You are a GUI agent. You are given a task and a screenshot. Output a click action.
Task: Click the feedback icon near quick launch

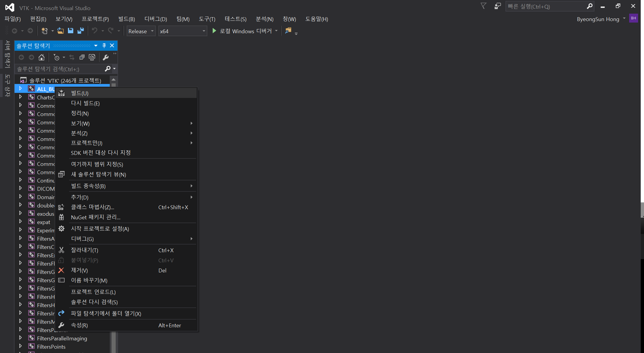tap(498, 6)
